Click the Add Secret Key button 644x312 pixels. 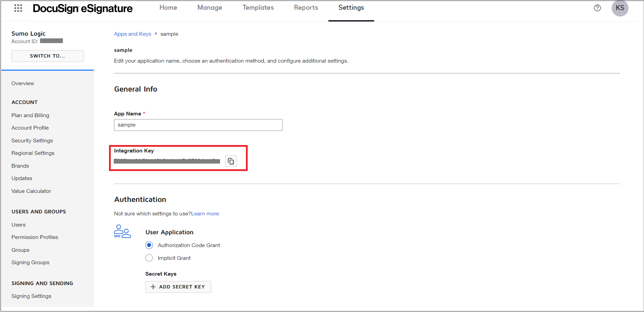click(x=178, y=286)
